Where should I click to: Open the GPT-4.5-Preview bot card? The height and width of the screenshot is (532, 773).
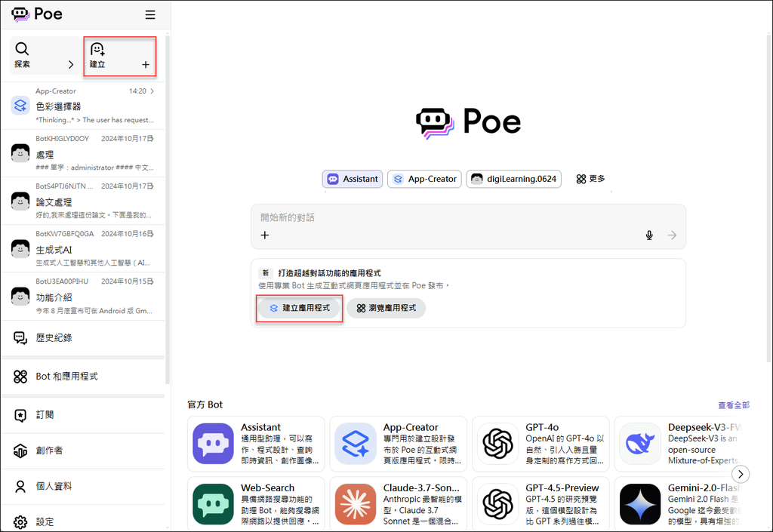(x=540, y=504)
